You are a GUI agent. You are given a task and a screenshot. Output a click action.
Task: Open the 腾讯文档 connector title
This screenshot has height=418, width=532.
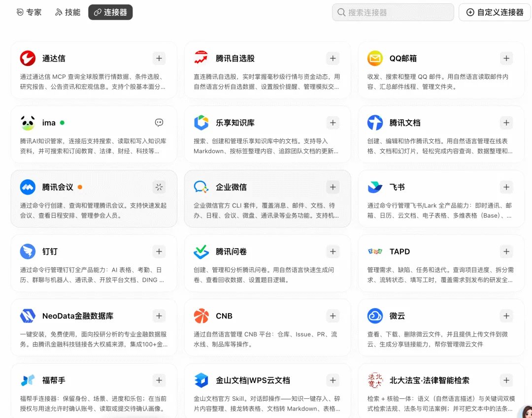tap(405, 123)
